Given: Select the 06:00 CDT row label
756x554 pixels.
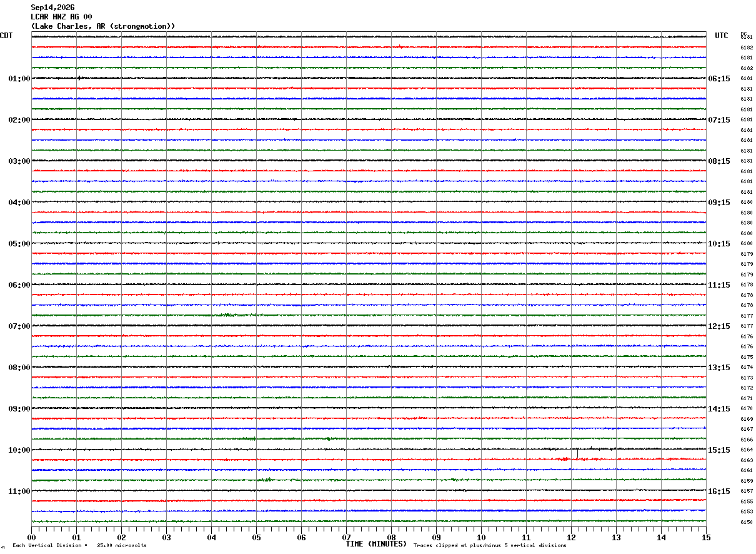Looking at the screenshot, I should click(x=19, y=285).
